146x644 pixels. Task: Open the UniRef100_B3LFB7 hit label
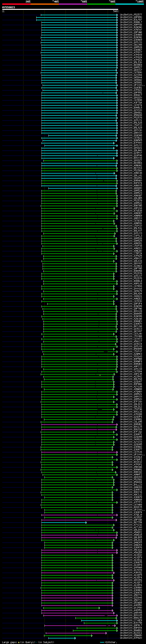[x=131, y=20]
